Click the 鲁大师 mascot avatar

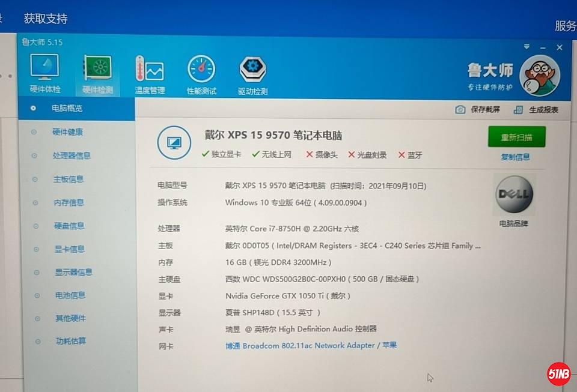click(x=539, y=75)
